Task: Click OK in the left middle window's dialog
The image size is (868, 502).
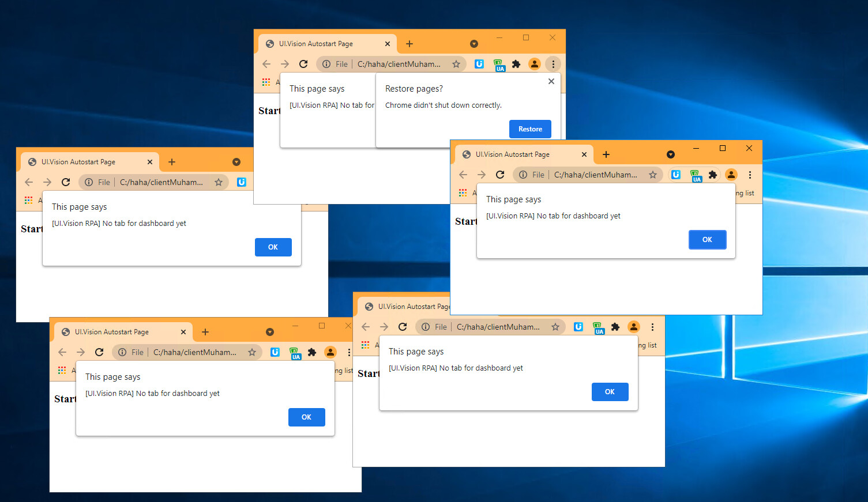Action: click(x=273, y=247)
